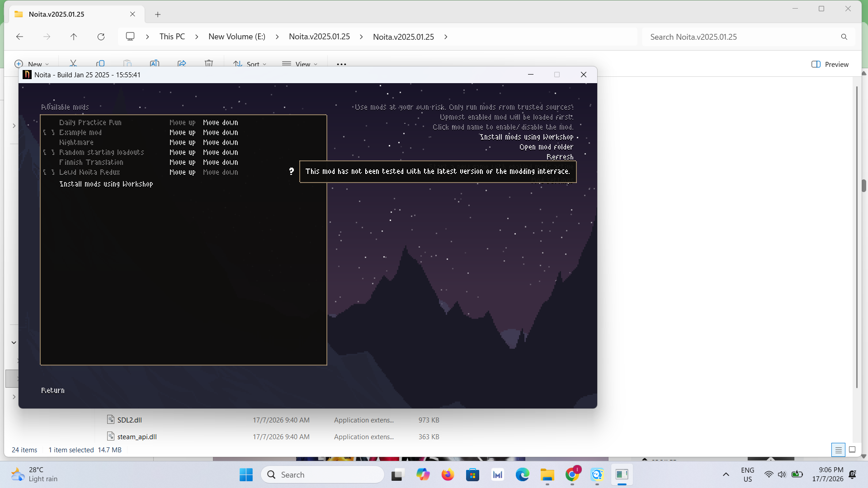This screenshot has width=868, height=488.
Task: Click the Up arrow in Explorer navigation
Action: [x=74, y=37]
